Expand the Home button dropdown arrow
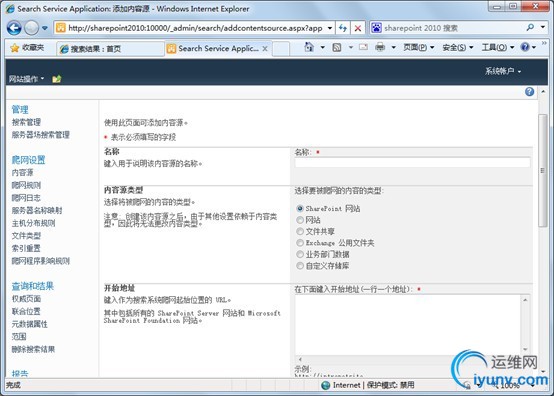 (323, 47)
